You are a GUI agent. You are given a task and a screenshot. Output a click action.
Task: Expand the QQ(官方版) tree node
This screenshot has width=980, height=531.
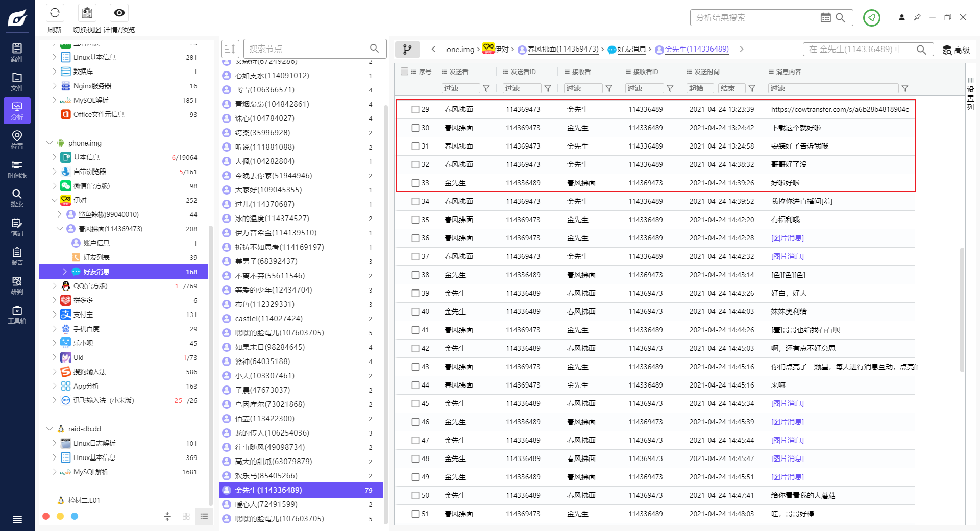(55, 286)
